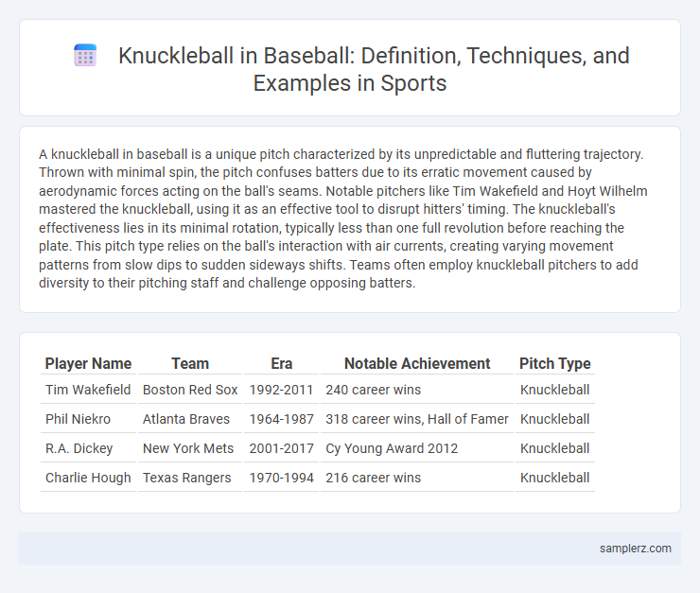The image size is (700, 593).
Task: Select the R.A. Dickey cell
Action: [x=88, y=448]
